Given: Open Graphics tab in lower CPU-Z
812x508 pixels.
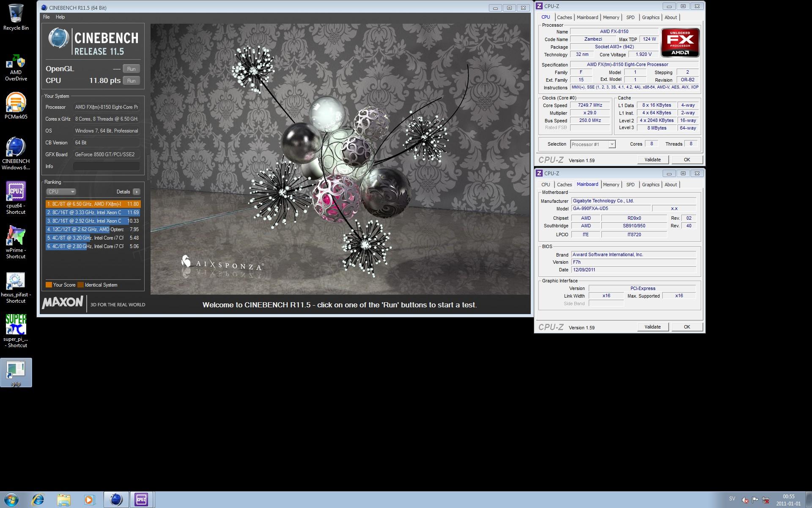Looking at the screenshot, I should [x=650, y=185].
